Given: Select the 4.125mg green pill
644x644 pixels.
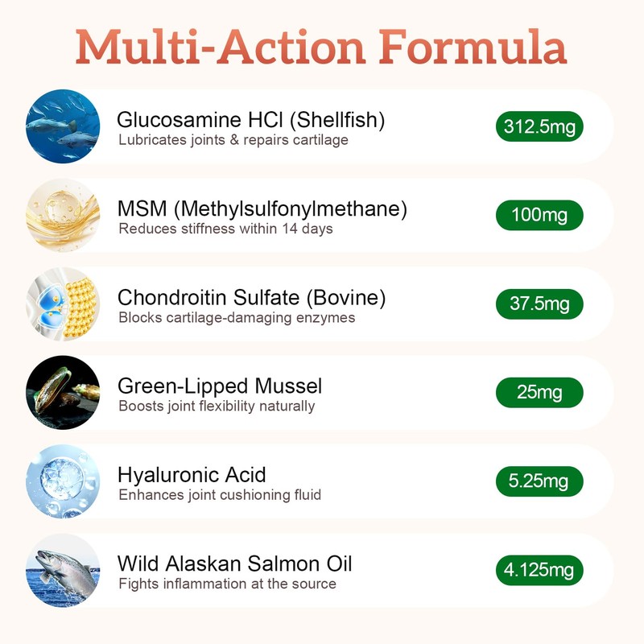Looking at the screenshot, I should pos(539,570).
